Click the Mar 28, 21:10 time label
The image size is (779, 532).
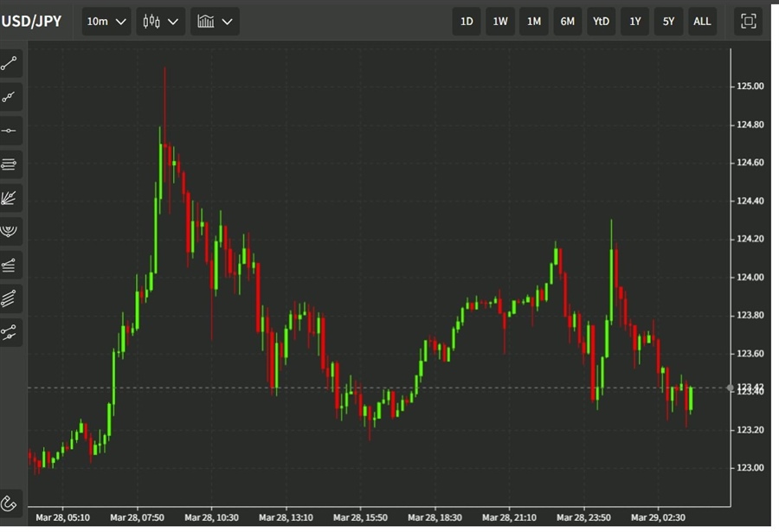click(509, 517)
